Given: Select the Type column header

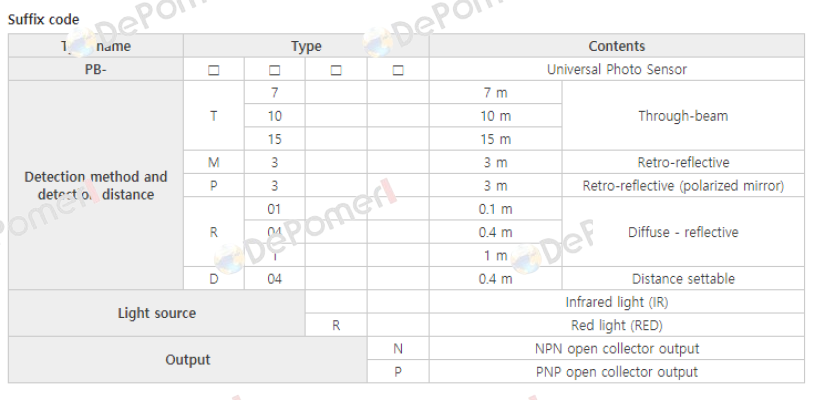Looking at the screenshot, I should click(306, 46).
